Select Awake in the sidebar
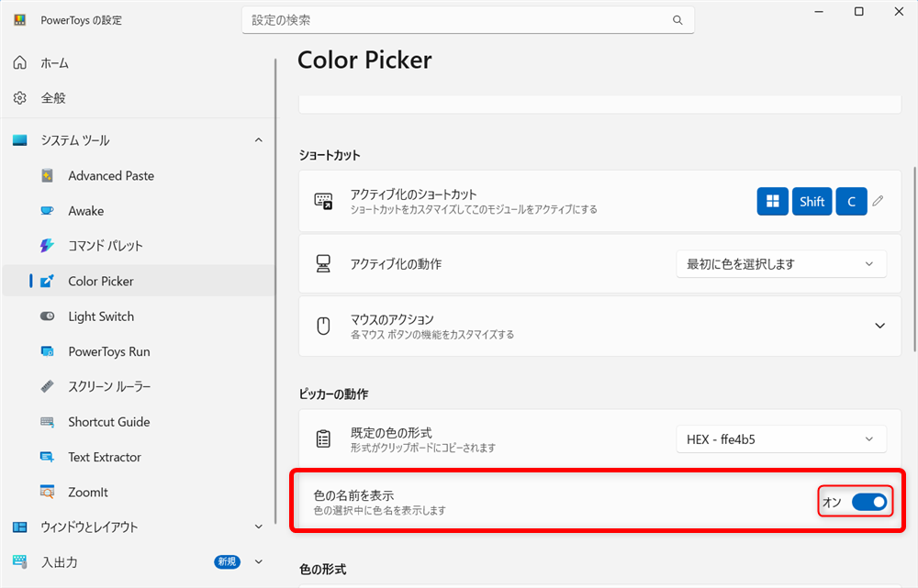 (x=96, y=210)
